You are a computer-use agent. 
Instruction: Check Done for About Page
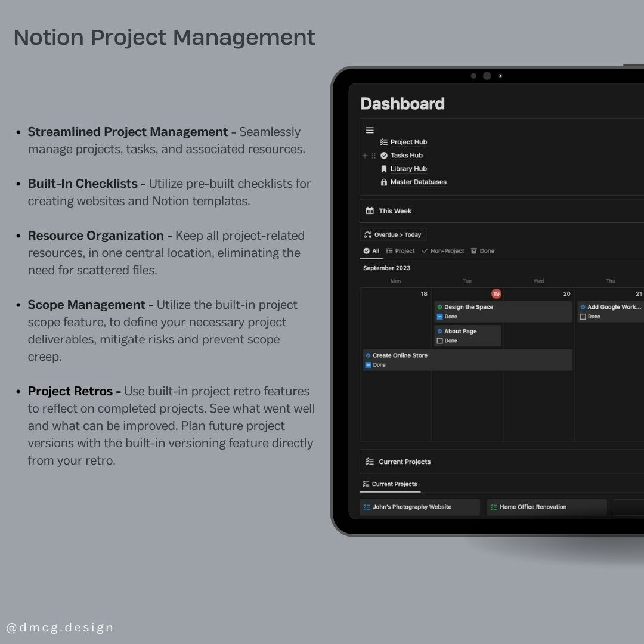(439, 341)
